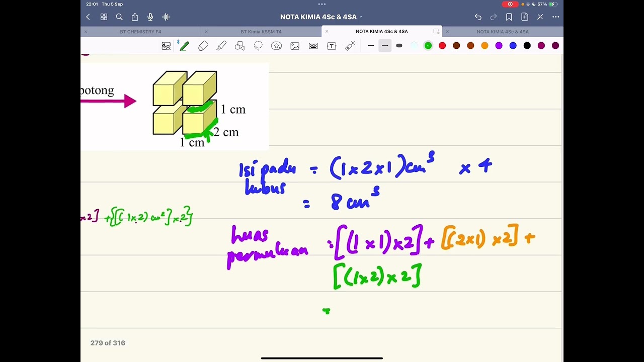Close the BT CHEMISTRY F4 tab

pos(86,32)
